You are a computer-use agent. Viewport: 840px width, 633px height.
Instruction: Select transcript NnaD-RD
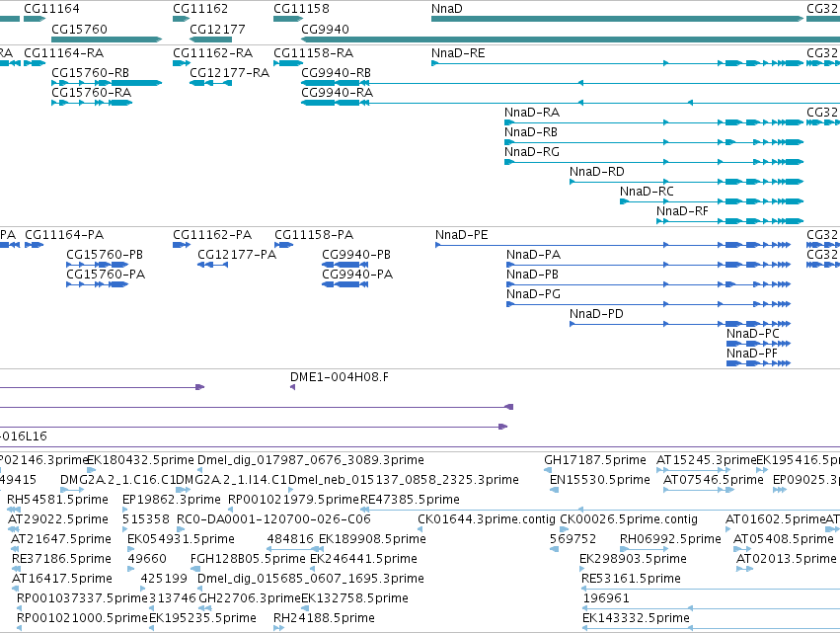pos(597,172)
